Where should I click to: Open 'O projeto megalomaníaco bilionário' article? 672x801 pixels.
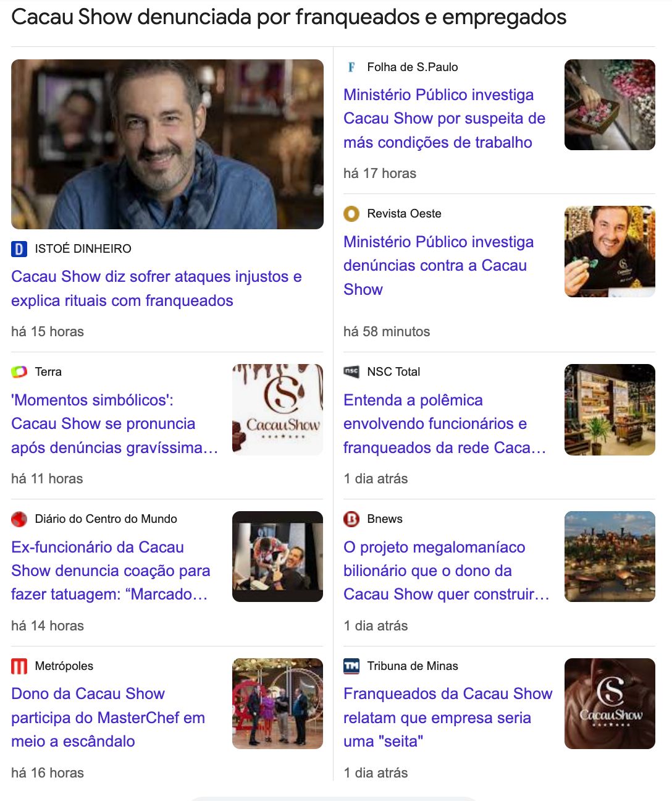[x=445, y=571]
